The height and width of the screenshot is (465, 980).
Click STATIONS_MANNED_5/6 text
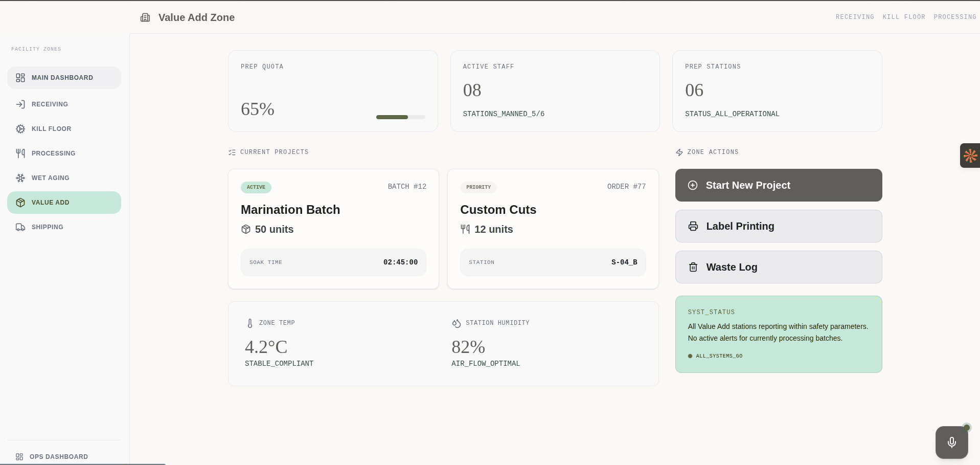point(504,114)
